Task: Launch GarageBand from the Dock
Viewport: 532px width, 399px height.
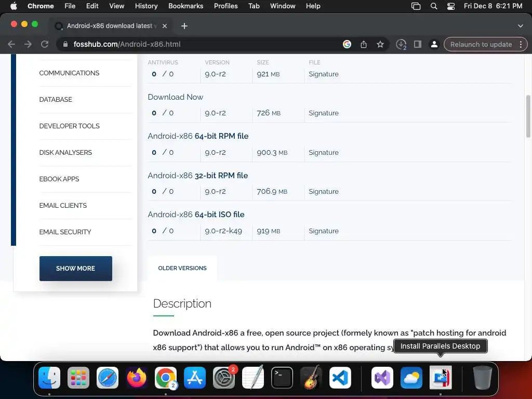Action: tap(311, 377)
